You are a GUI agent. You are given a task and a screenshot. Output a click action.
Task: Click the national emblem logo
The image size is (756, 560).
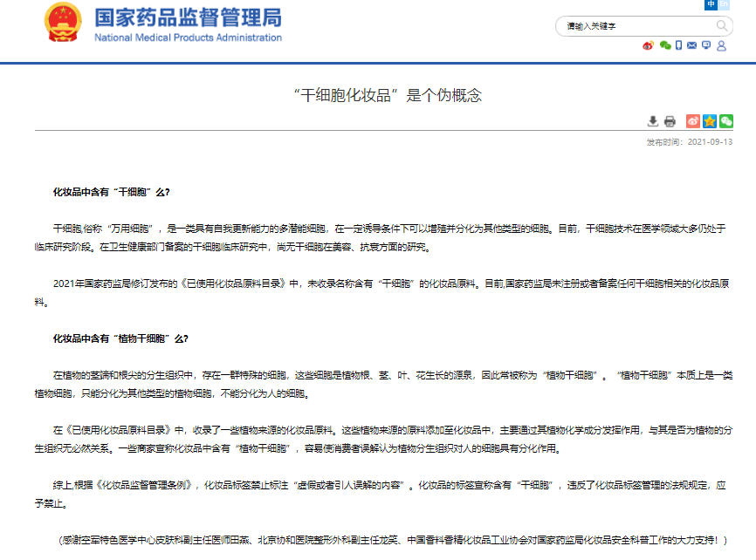pos(63,24)
